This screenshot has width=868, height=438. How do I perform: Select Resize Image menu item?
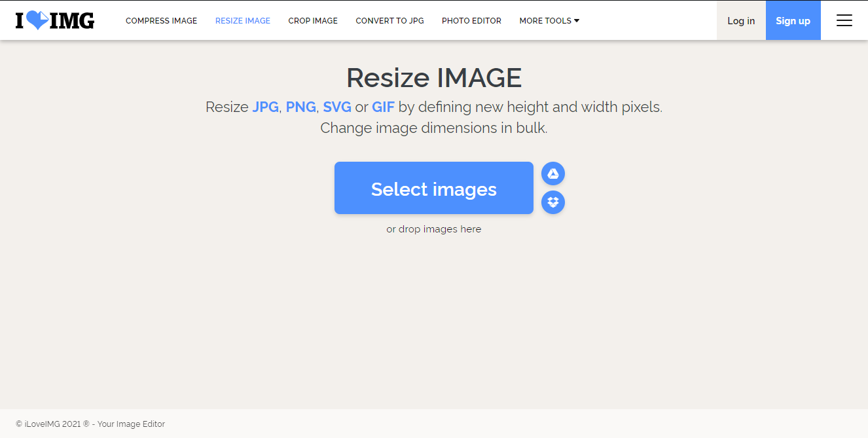coord(243,21)
